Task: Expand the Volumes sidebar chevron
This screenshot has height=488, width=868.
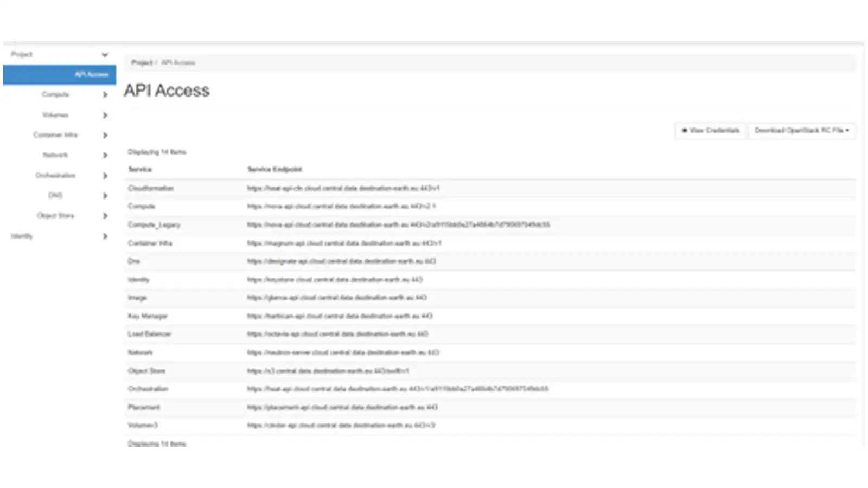Action: coord(105,115)
